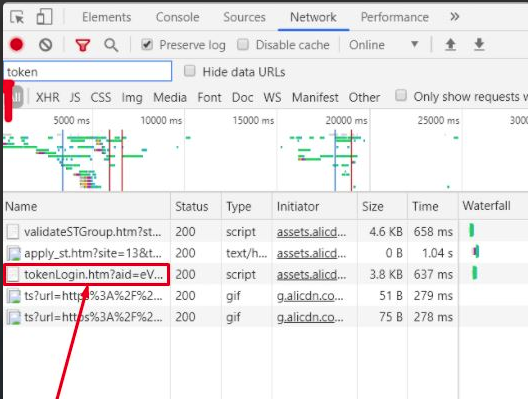This screenshot has height=399, width=528.
Task: Toggle the device toolbar icon
Action: 44,16
